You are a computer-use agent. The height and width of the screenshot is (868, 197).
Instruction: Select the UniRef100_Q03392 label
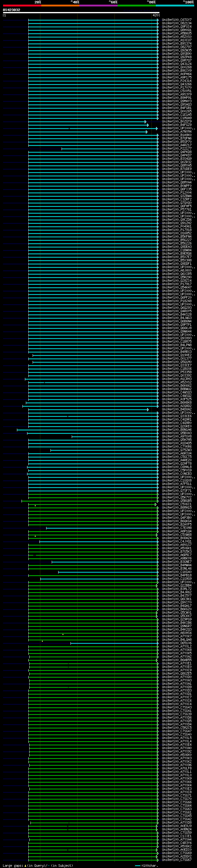(176, 375)
